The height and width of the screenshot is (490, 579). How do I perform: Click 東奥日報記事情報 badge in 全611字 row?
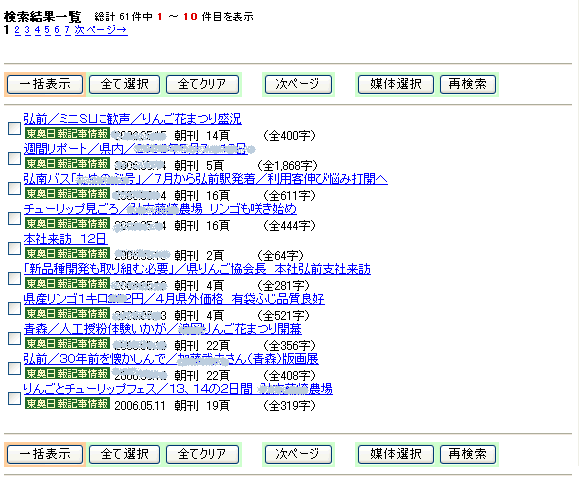(x=67, y=193)
